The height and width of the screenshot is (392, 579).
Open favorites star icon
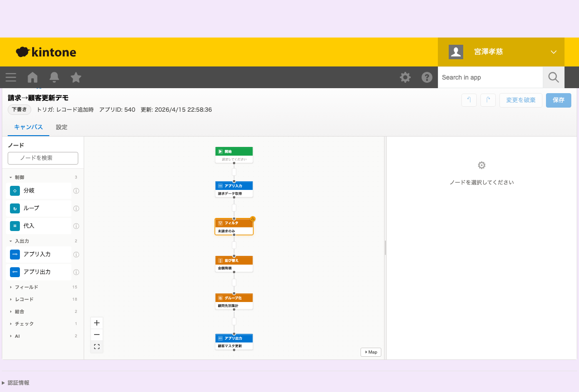click(x=76, y=77)
